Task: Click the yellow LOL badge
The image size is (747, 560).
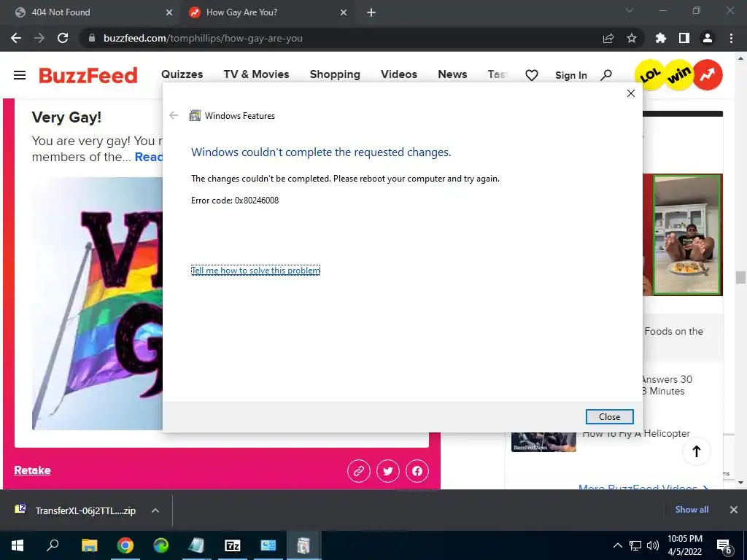Action: 650,75
